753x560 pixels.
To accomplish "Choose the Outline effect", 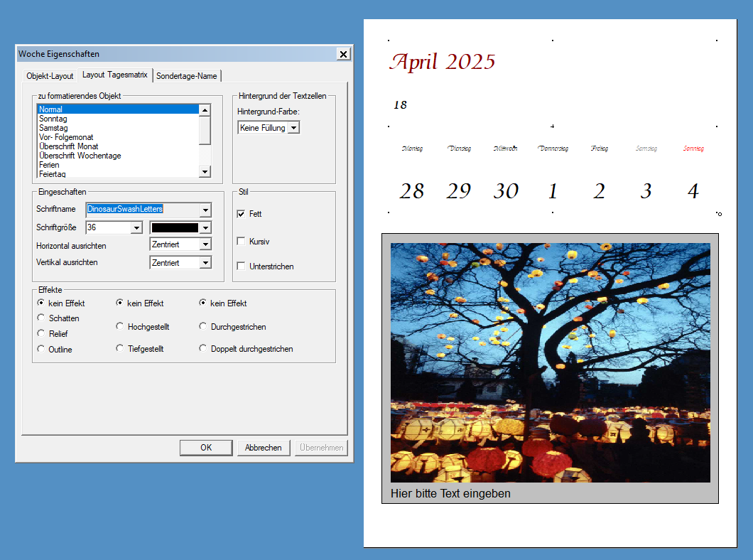I will coord(41,349).
